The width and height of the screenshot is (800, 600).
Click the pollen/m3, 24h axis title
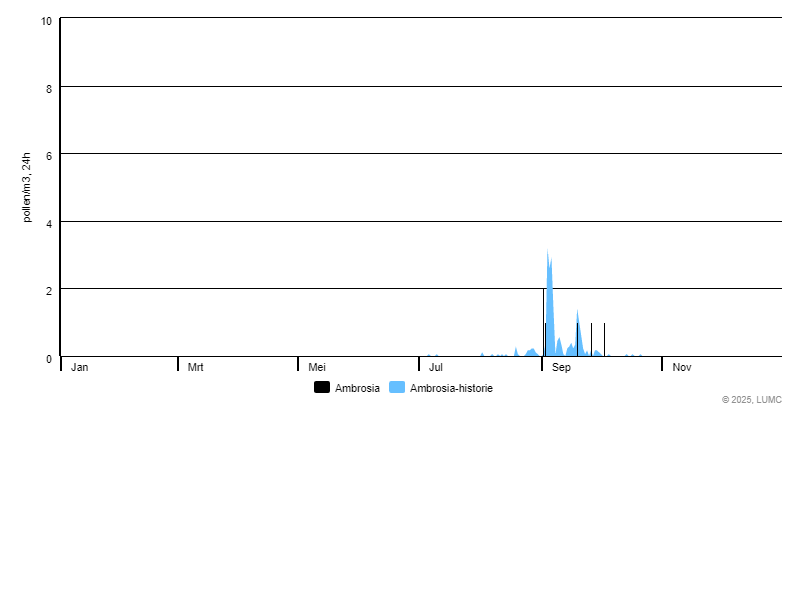[27, 187]
